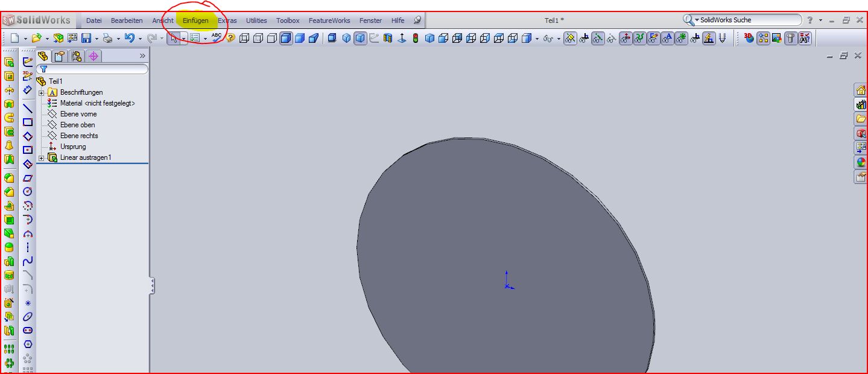Open the ConfigurationManager tab icon
This screenshot has width=868, height=374.
(x=77, y=57)
